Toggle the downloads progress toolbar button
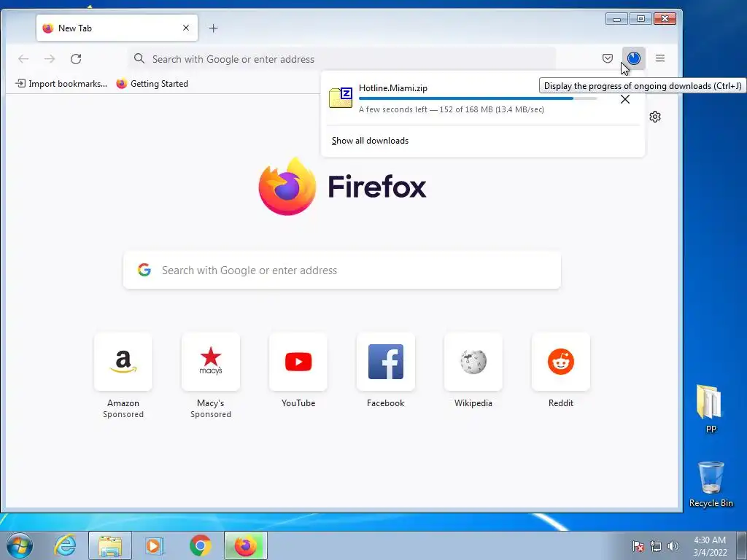 (634, 58)
